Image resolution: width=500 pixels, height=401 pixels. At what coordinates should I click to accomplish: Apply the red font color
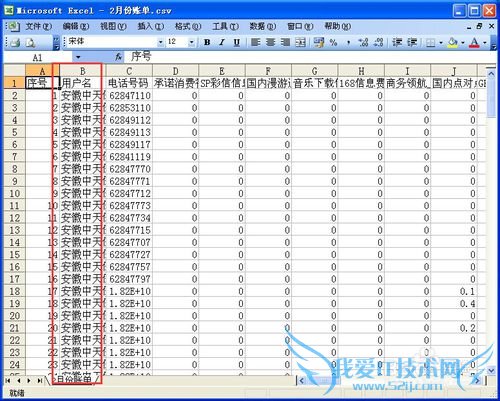coord(474,42)
